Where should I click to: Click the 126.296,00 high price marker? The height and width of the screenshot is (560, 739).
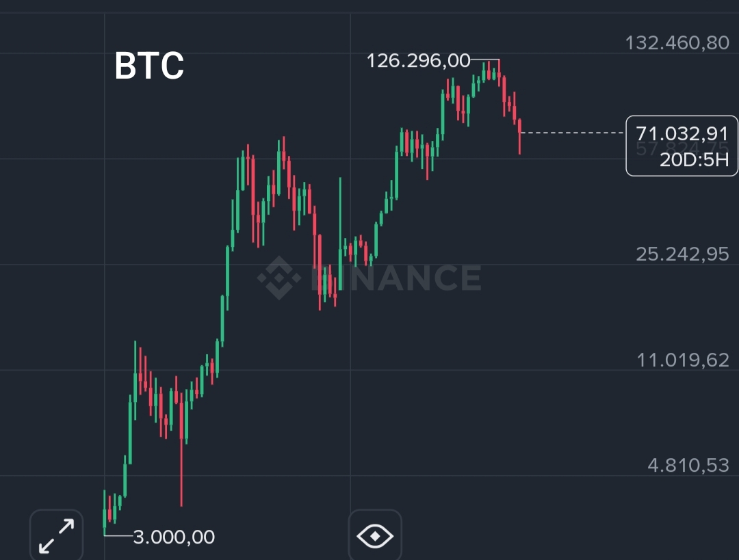click(x=419, y=61)
